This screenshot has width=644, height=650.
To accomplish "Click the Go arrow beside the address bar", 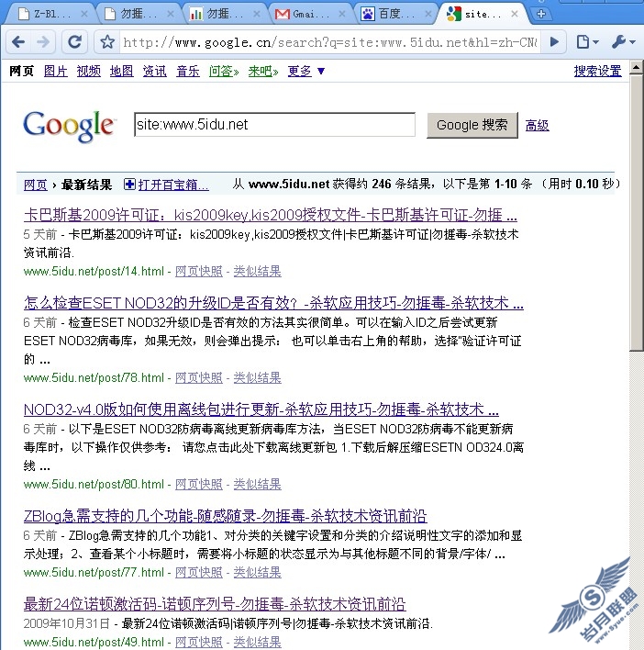I will coord(554,42).
